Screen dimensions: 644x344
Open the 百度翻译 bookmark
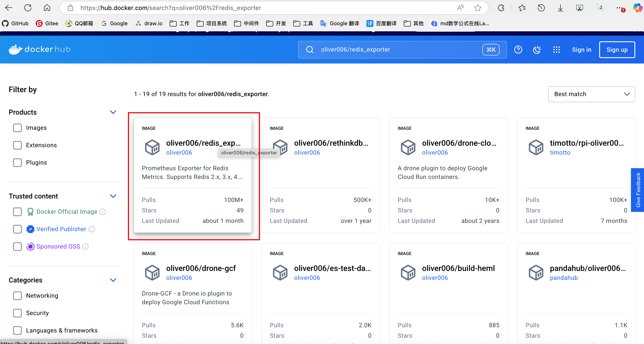tap(381, 23)
